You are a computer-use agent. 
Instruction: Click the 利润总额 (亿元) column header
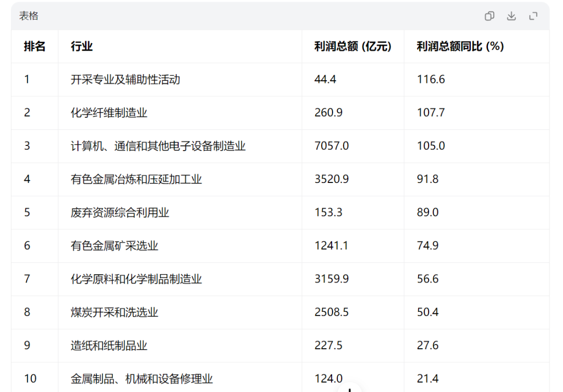coord(352,46)
